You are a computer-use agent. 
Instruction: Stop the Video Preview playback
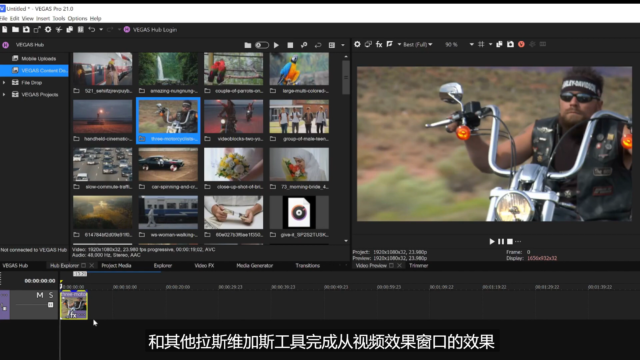[x=510, y=241]
